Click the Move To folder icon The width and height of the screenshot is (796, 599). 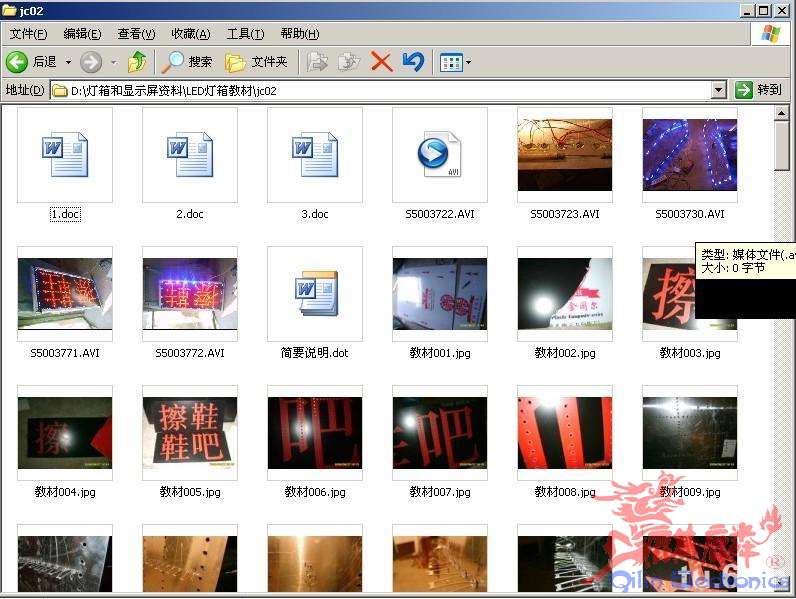pos(317,62)
